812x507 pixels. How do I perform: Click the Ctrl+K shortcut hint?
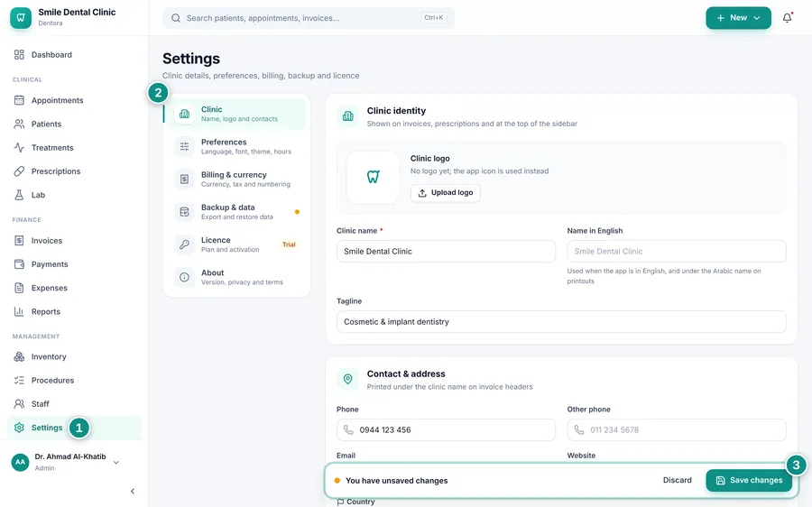point(433,18)
